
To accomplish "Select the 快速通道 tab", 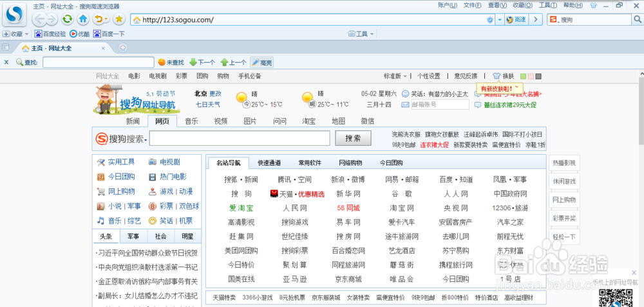I will [269, 163].
